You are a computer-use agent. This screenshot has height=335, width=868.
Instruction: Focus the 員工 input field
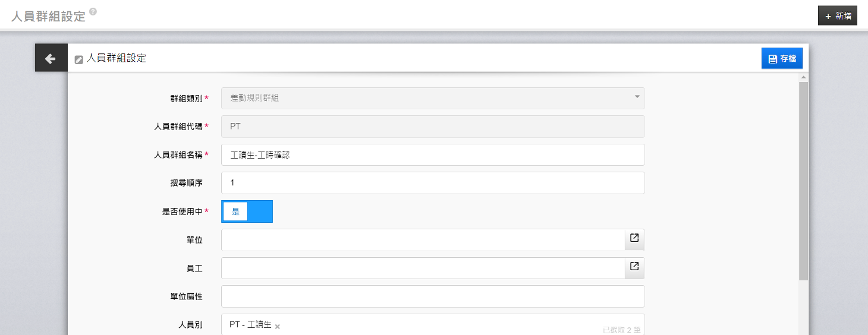coord(423,268)
